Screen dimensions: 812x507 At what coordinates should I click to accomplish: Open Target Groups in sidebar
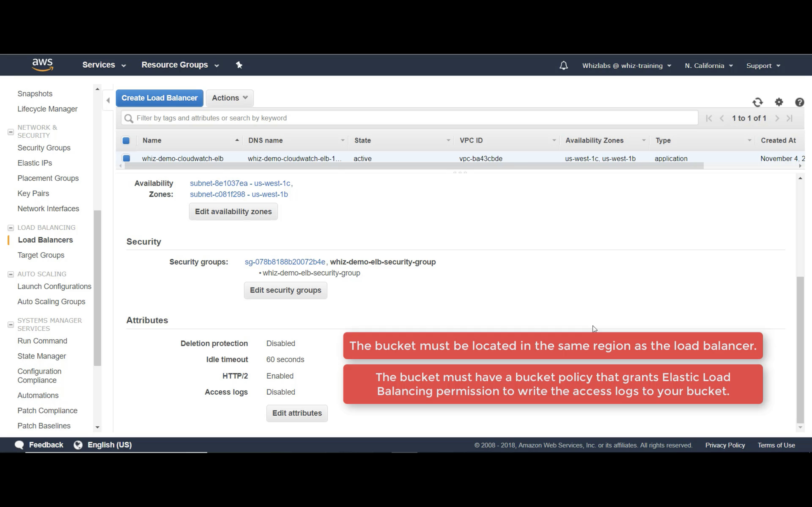click(x=41, y=255)
